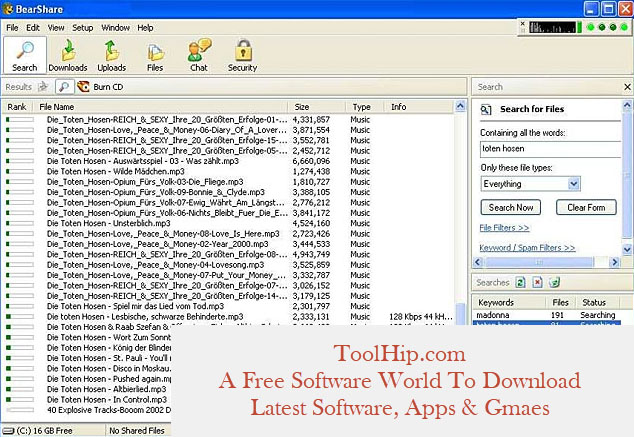Select 'Love,_Peace_&_Money-08-Love_Is_Here.mp3' row
This screenshot has width=634, height=437.
coord(229,234)
